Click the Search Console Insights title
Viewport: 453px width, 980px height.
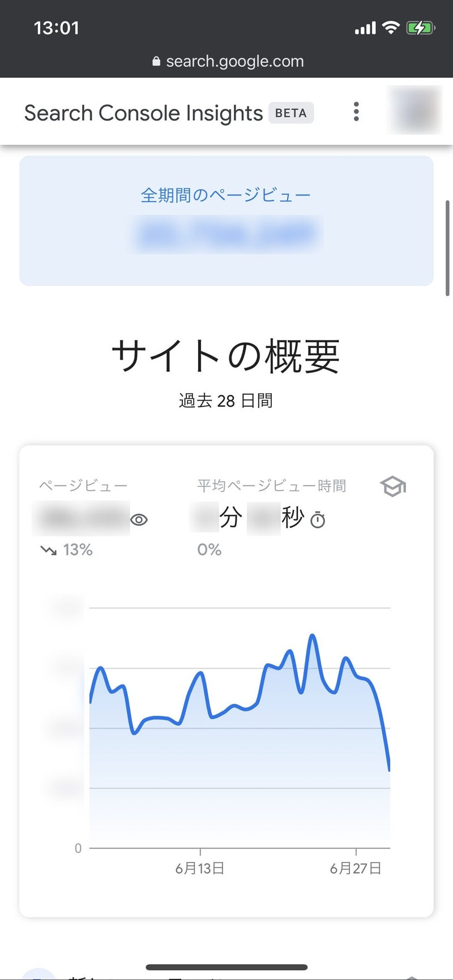click(143, 113)
